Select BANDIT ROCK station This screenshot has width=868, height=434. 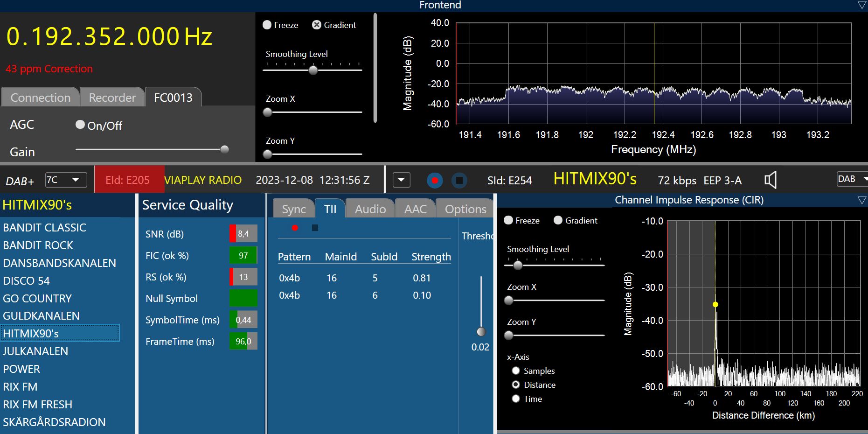tap(38, 245)
